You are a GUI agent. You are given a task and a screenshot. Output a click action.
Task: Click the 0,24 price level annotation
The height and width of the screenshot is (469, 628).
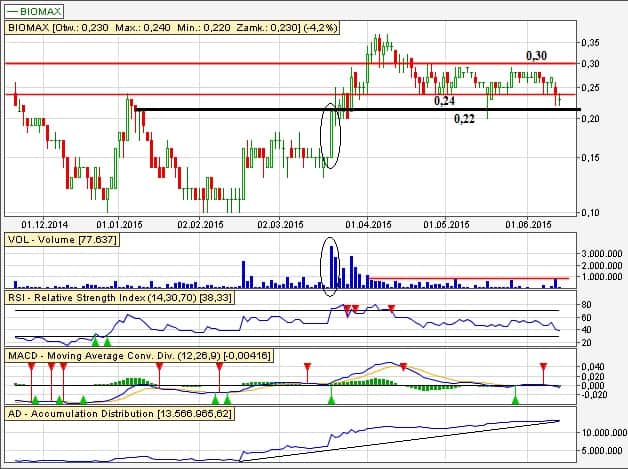(x=444, y=101)
